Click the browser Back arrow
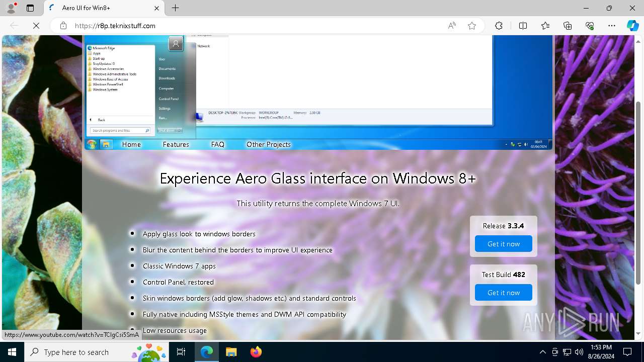The image size is (644, 362). [14, 26]
